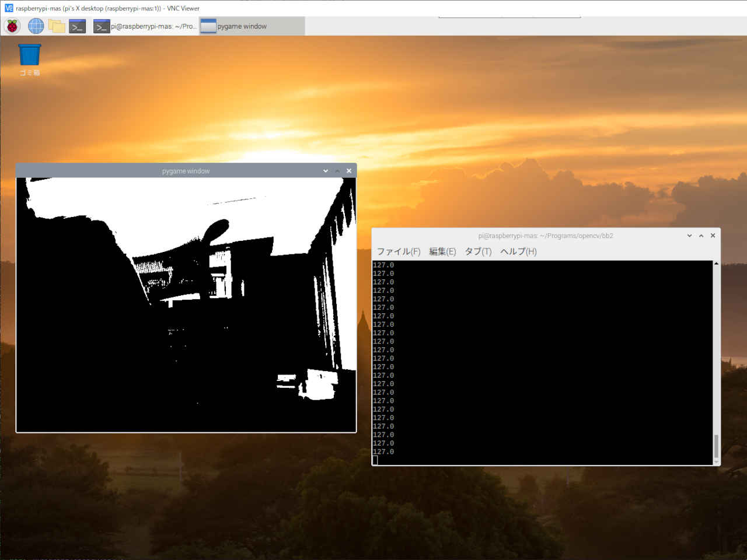Launch terminal from the panel launcher
Viewport: 747px width, 560px height.
77,26
